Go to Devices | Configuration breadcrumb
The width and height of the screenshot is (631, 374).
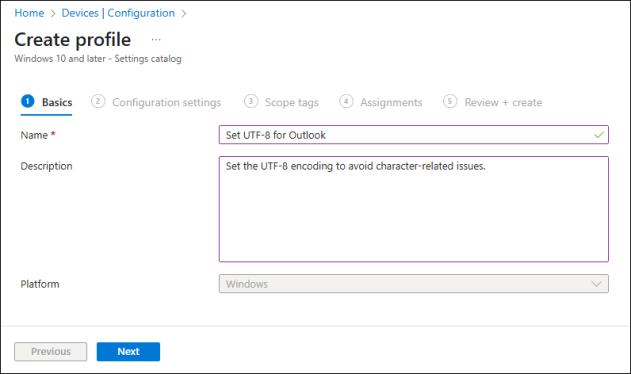click(x=118, y=13)
